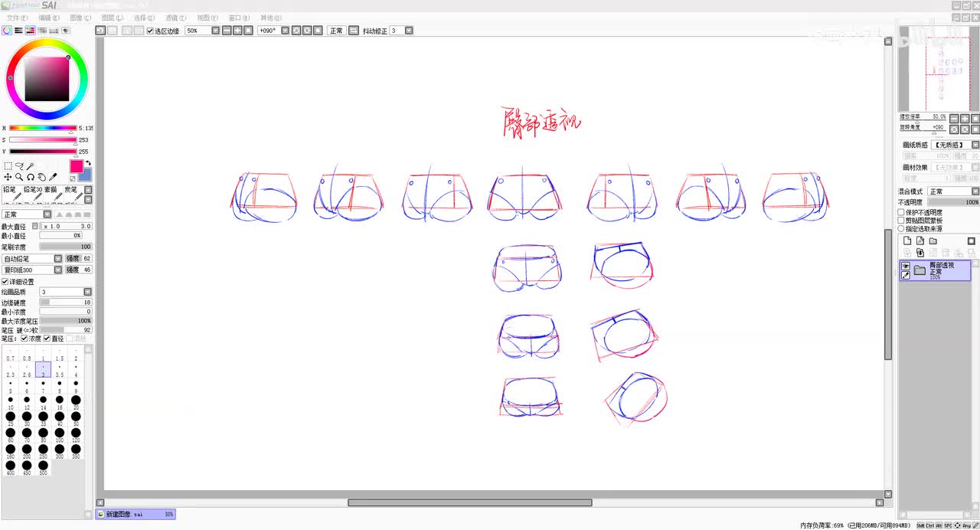Viewport: 980px width, 530px height.
Task: Show the scratchpad panel
Action: (x=66, y=31)
